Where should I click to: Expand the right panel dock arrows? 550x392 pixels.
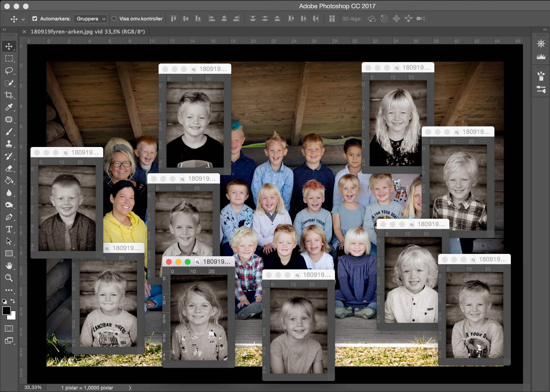coord(545,30)
